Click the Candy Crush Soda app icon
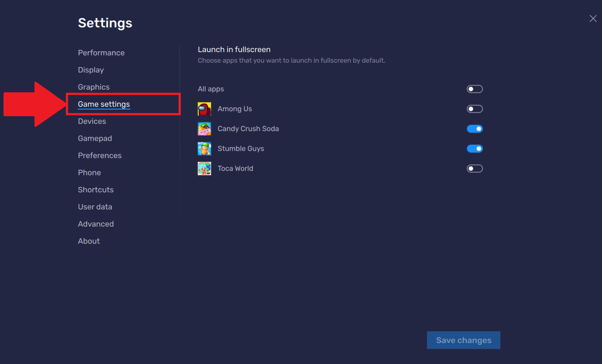The image size is (602, 364). (x=204, y=129)
